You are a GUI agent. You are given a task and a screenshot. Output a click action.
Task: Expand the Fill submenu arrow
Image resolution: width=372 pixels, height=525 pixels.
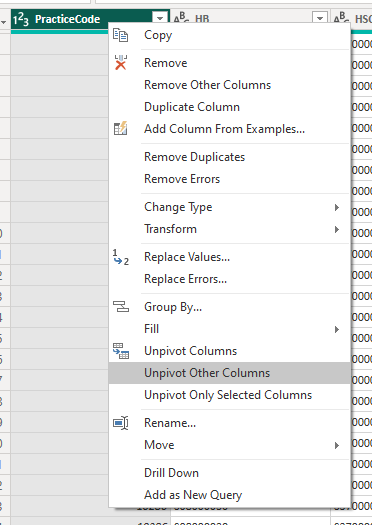point(337,329)
